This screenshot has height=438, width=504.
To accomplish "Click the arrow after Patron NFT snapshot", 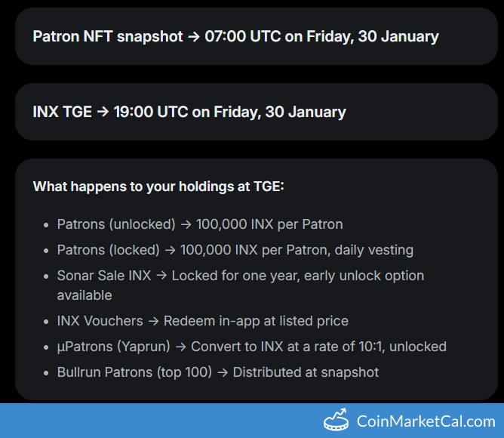I will (194, 36).
